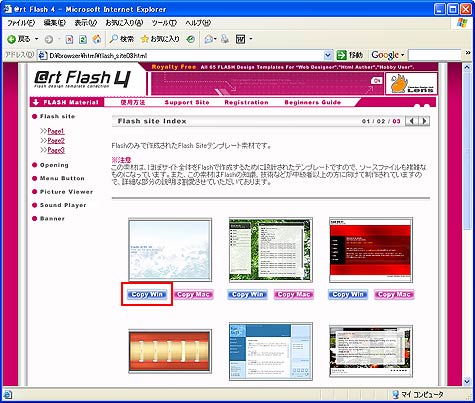This screenshot has height=403, width=475.
Task: Click the Google search input box
Action: pyautogui.click(x=434, y=55)
